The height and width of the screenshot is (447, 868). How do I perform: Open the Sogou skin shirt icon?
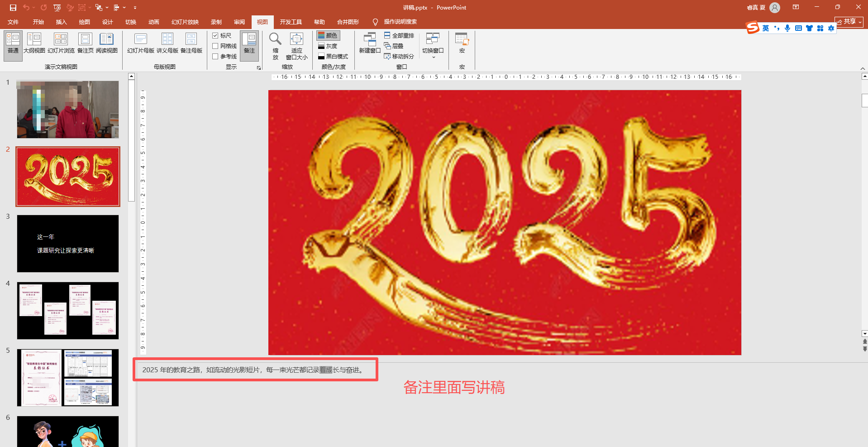coord(809,28)
